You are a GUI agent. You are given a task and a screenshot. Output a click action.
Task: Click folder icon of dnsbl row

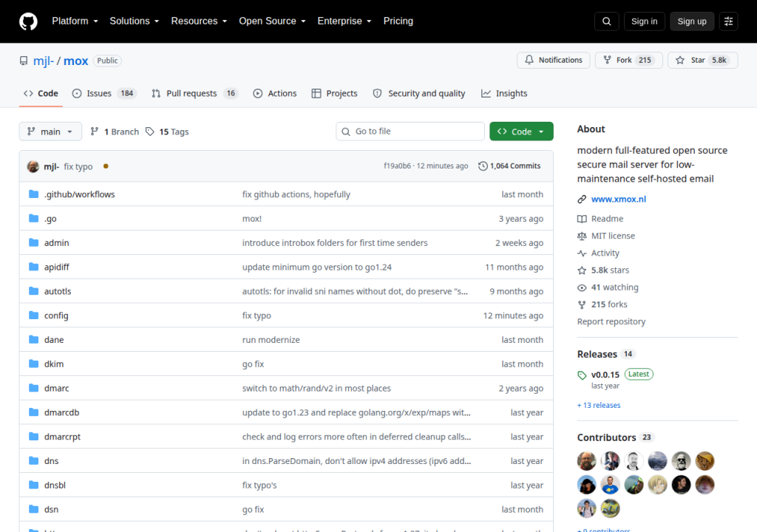point(33,485)
